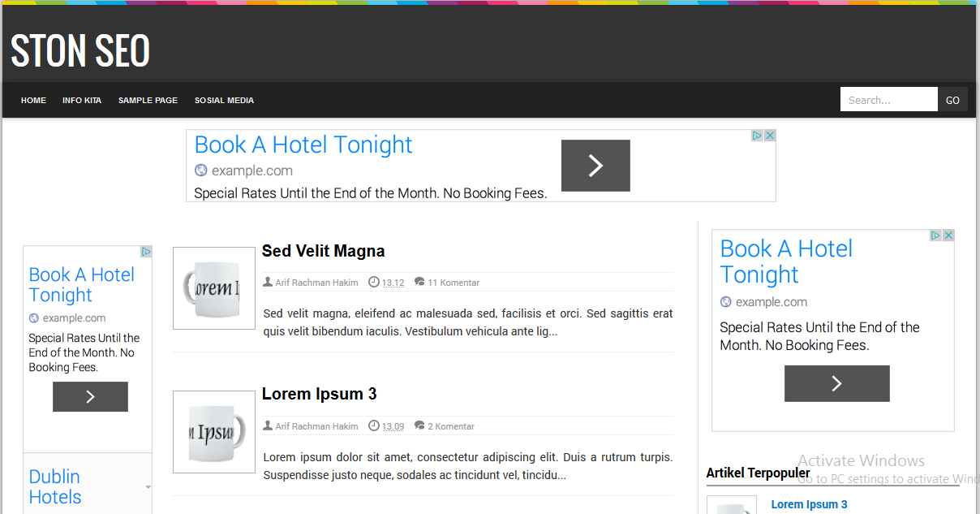This screenshot has width=980, height=514.
Task: Go to INFO KITA in navigation
Action: pos(82,101)
